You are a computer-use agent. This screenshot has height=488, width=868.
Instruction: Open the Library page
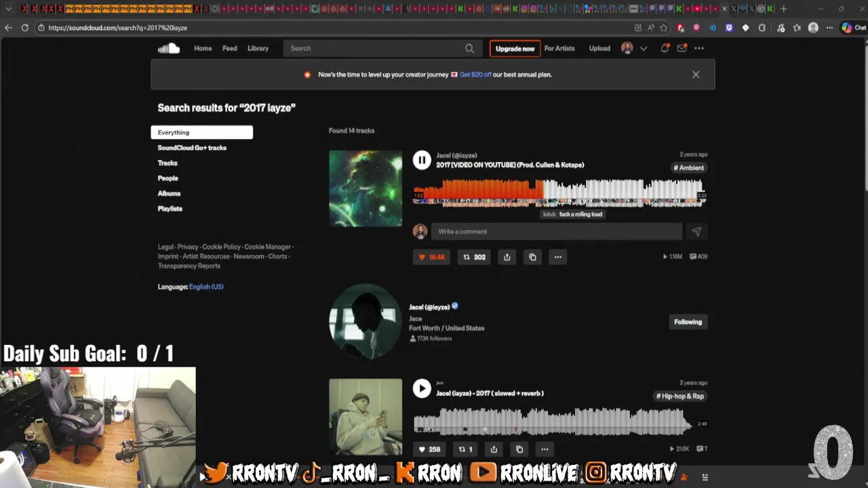[x=258, y=48]
